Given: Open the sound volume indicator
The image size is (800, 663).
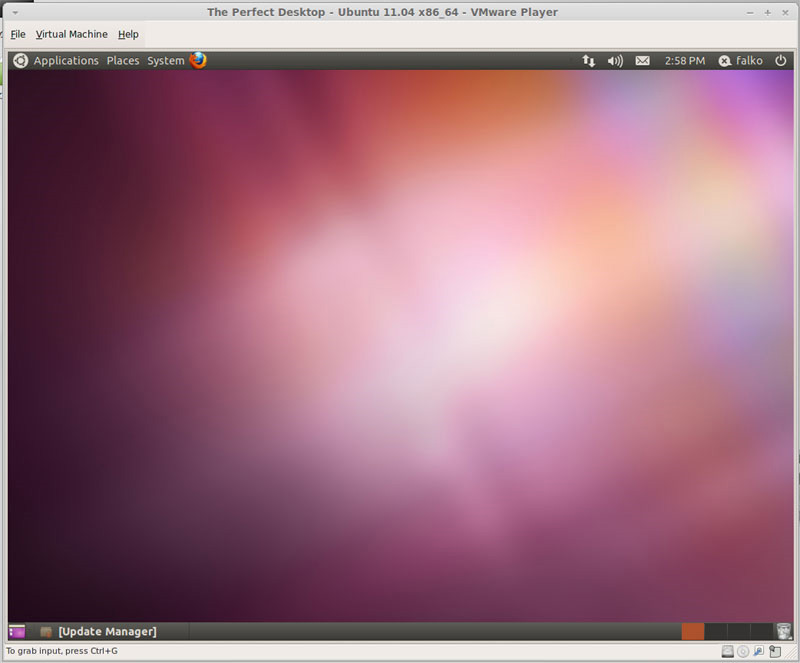Looking at the screenshot, I should [615, 61].
